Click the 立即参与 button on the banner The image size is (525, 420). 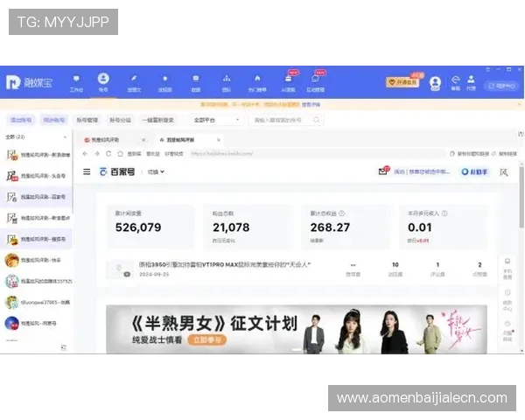coord(206,340)
